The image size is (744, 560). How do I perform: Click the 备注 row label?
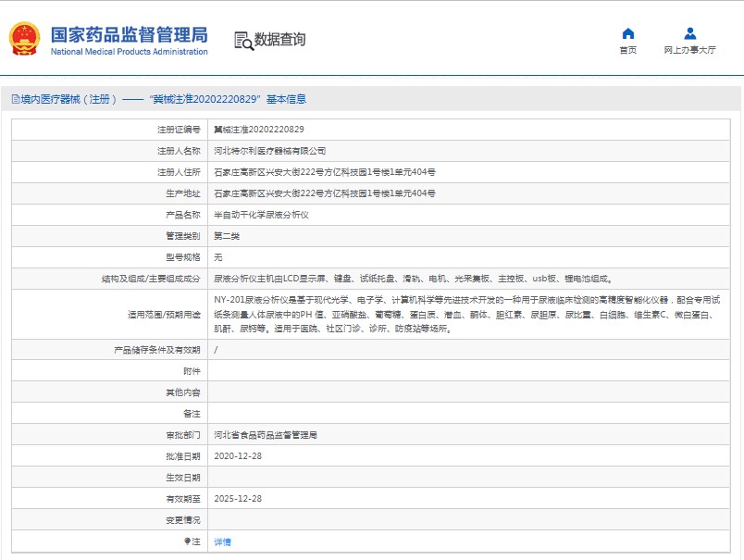tap(192, 414)
